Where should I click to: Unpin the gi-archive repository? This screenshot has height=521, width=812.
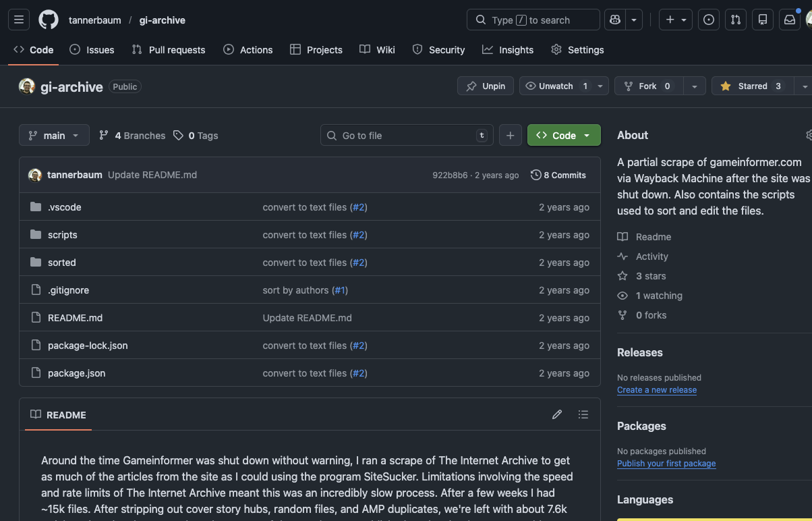pyautogui.click(x=486, y=86)
